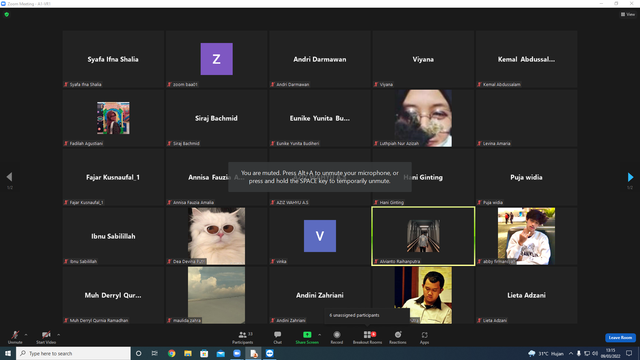Click the volume icon in system tray
Screen dimensions: 640x360
coord(595,353)
